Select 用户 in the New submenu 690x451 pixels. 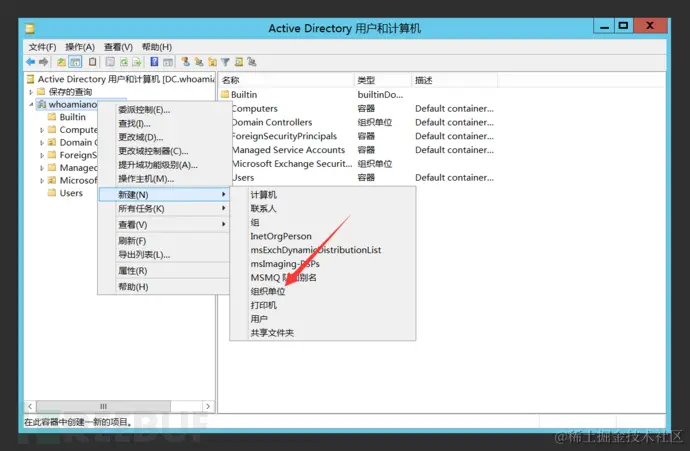coord(323,319)
